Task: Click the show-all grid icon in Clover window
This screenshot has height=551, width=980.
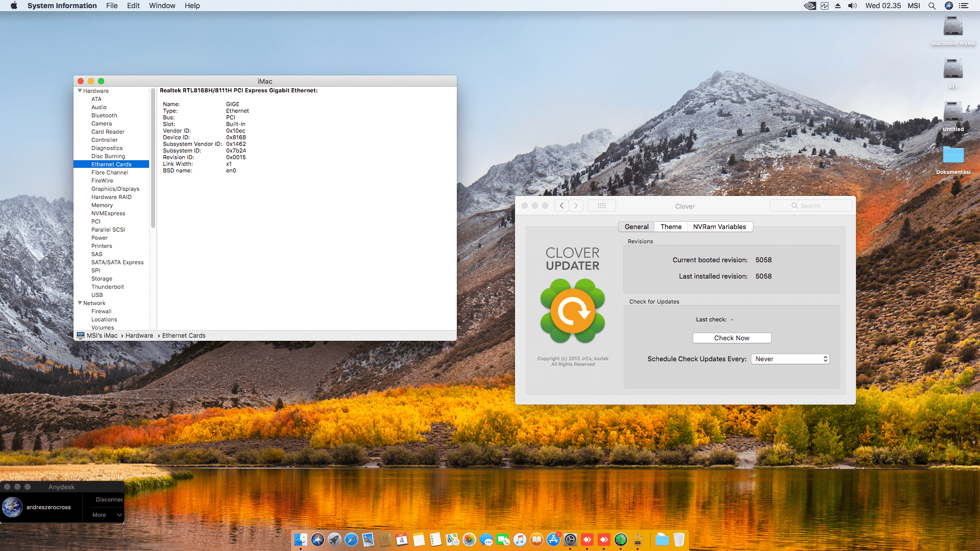Action: coord(601,206)
